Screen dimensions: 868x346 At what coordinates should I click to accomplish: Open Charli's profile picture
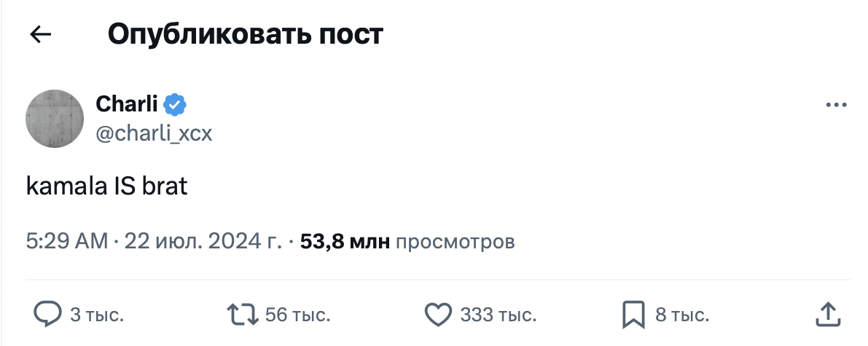pos(55,119)
